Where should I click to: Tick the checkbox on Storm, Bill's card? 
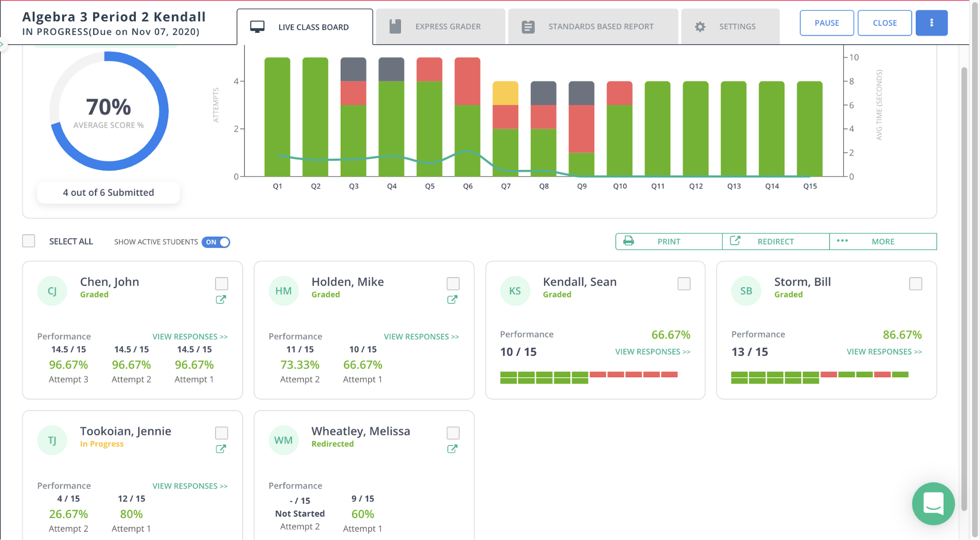[x=915, y=284]
